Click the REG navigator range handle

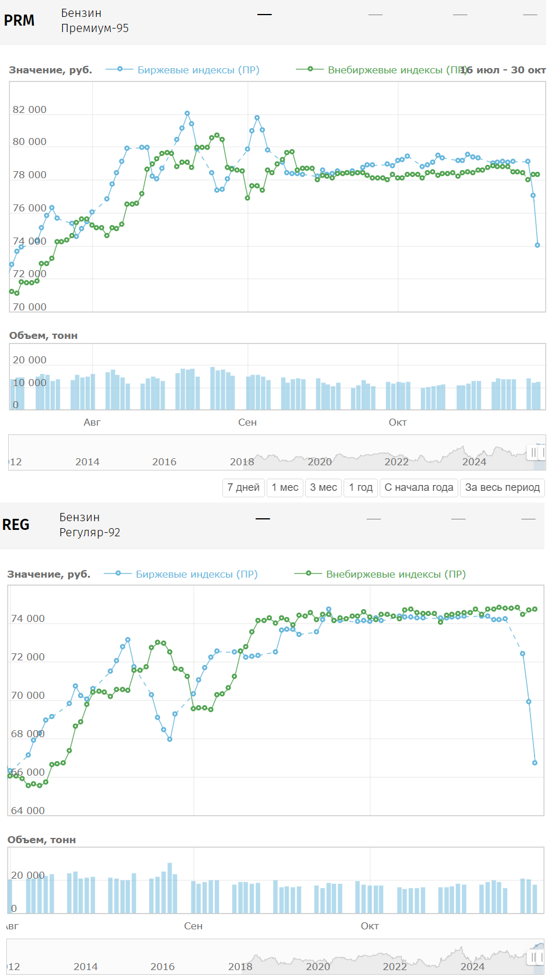coord(533,957)
